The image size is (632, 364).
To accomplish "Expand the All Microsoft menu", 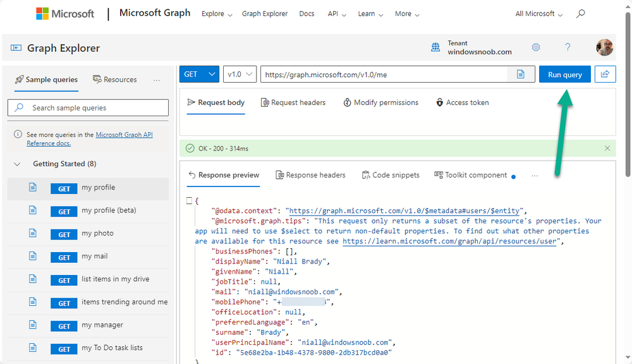I will pos(539,14).
